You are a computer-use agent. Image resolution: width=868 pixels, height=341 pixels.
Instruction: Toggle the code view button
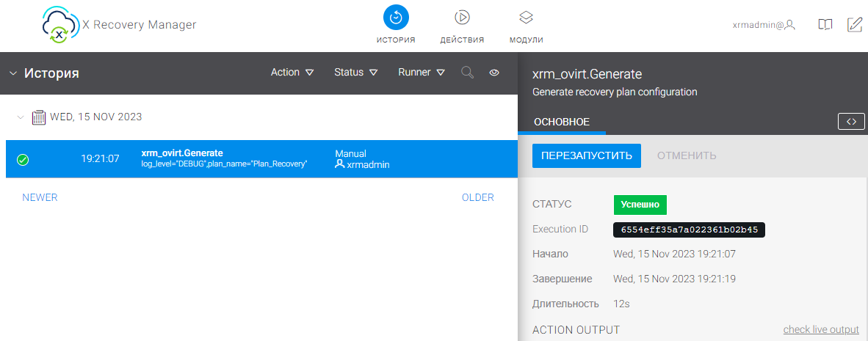click(851, 122)
